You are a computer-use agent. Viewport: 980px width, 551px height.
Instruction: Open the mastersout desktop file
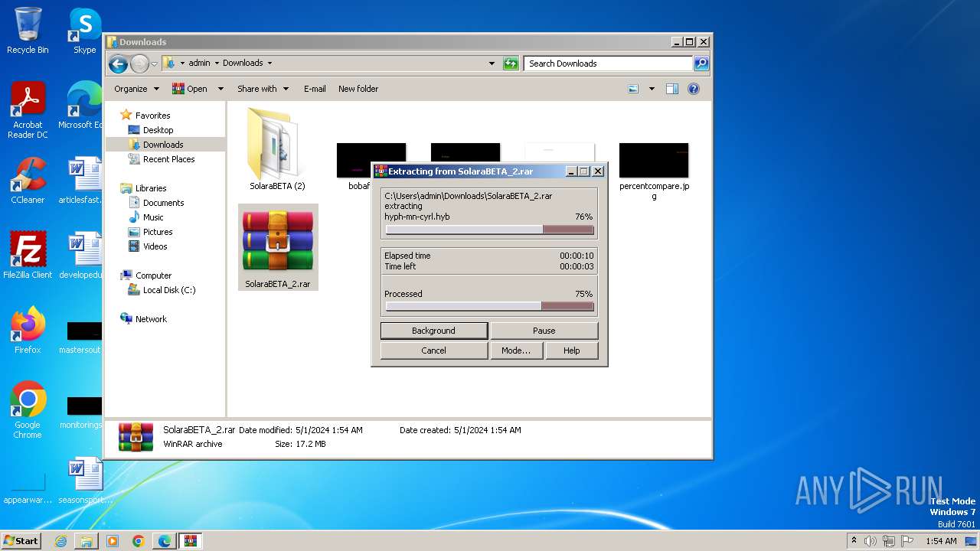click(x=80, y=337)
